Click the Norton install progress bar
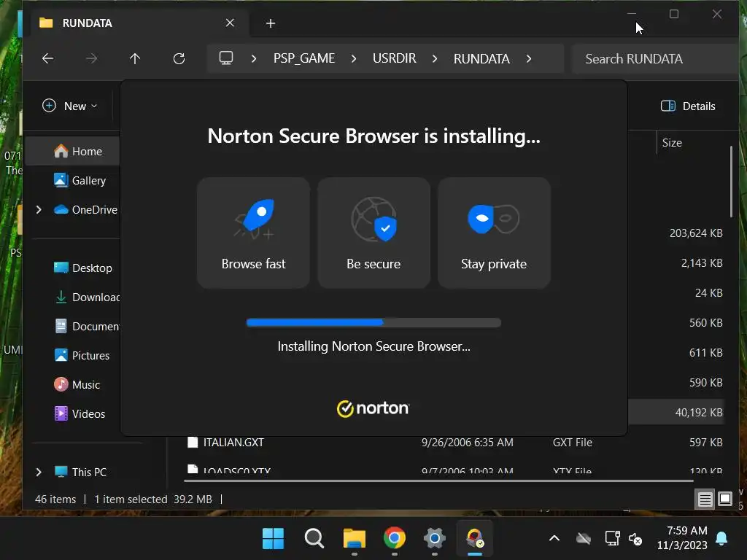This screenshot has width=747, height=560. (373, 322)
